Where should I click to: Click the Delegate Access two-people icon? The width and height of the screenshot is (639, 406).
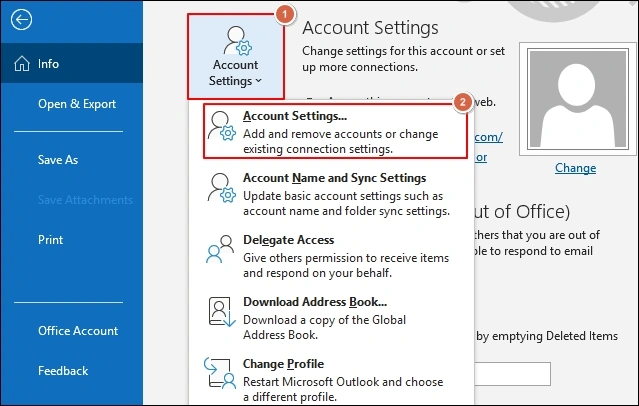(x=220, y=249)
